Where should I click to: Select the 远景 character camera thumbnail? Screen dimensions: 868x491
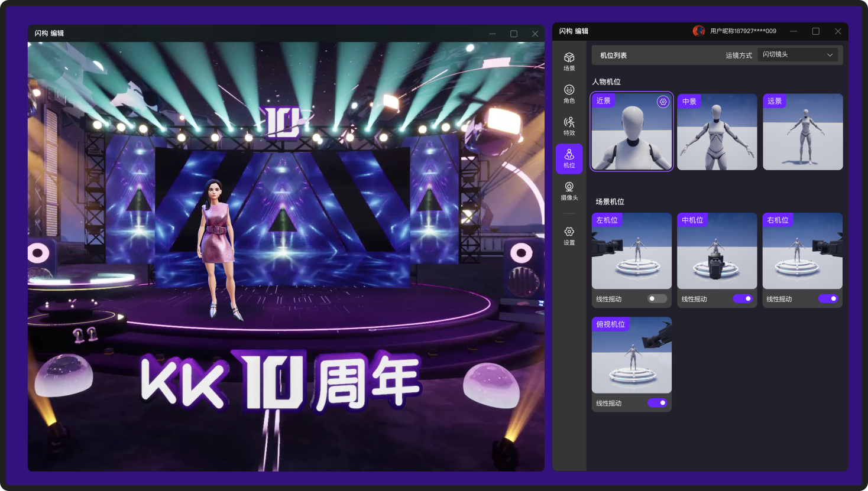(802, 132)
